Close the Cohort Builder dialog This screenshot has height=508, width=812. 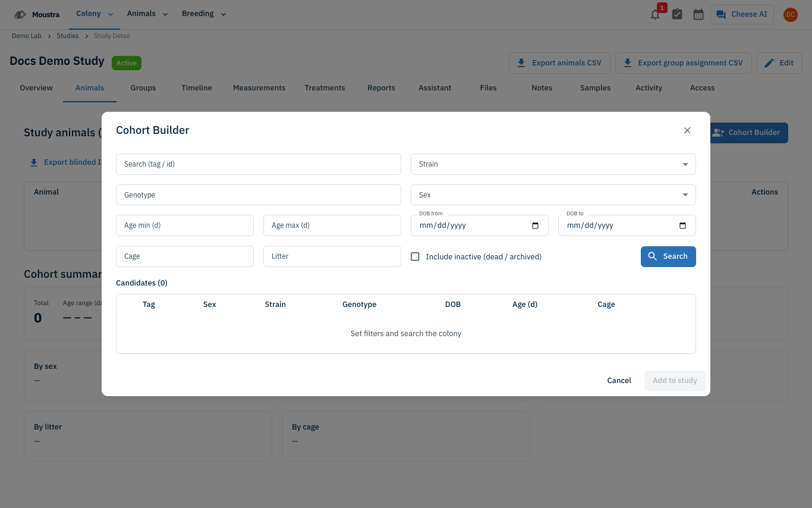pyautogui.click(x=687, y=130)
